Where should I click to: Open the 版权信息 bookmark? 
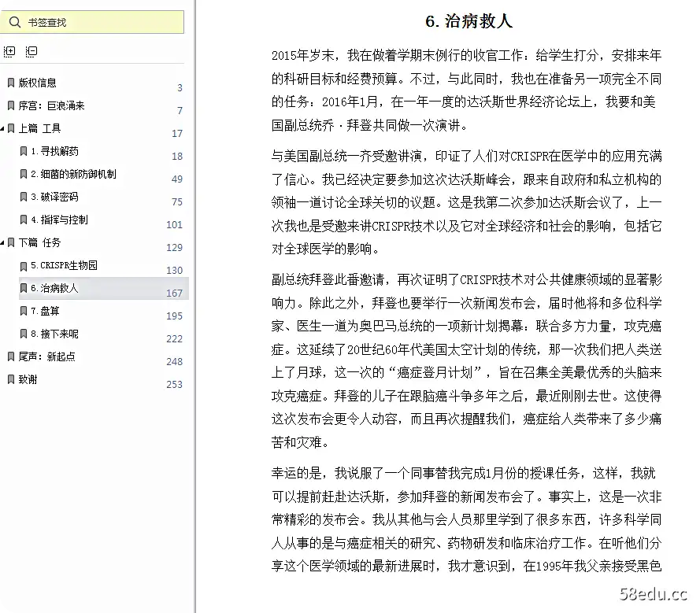click(x=38, y=83)
